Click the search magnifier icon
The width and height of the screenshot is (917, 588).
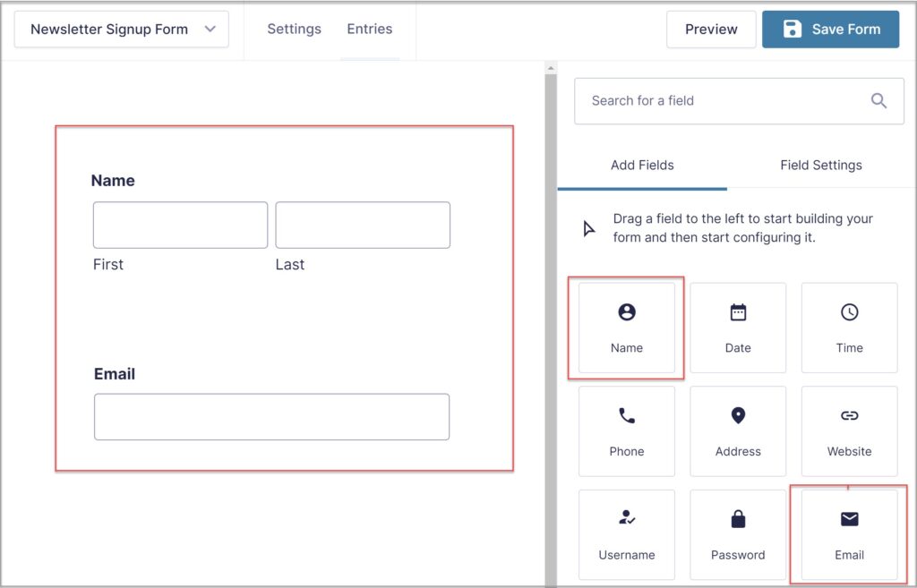(x=878, y=100)
